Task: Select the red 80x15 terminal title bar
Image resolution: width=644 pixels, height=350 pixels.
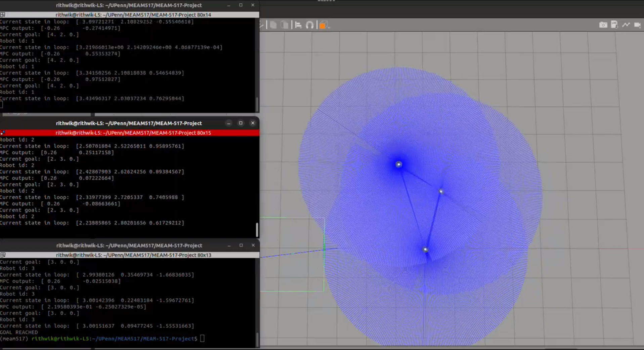Action: [130, 133]
